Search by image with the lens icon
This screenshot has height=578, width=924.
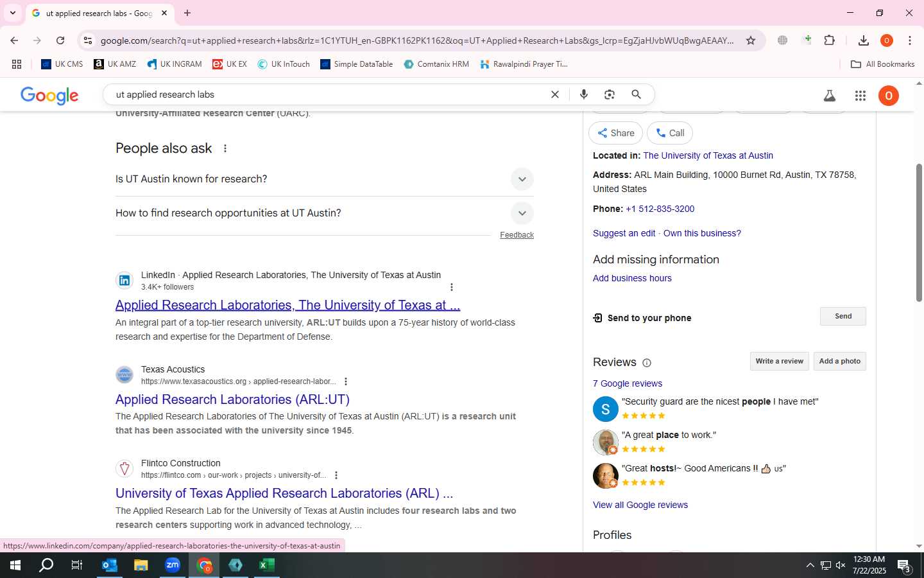(x=610, y=94)
